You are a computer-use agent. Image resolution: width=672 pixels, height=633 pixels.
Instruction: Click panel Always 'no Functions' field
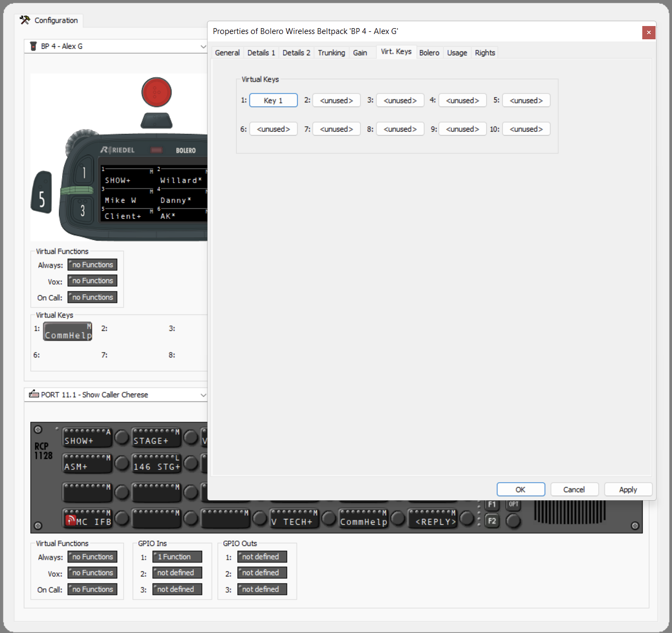tap(92, 557)
